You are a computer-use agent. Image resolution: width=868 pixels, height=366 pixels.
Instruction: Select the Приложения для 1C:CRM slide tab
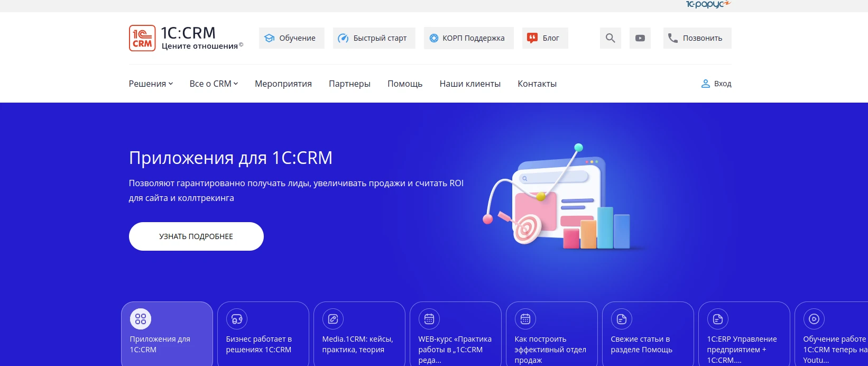tap(167, 334)
